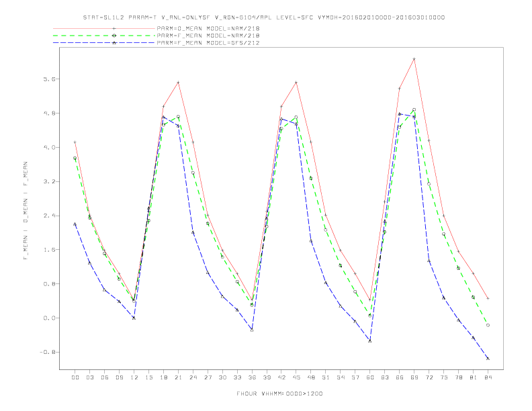532x411 pixels.
Task: Click the x-axis hour label 54
Action: click(341, 377)
